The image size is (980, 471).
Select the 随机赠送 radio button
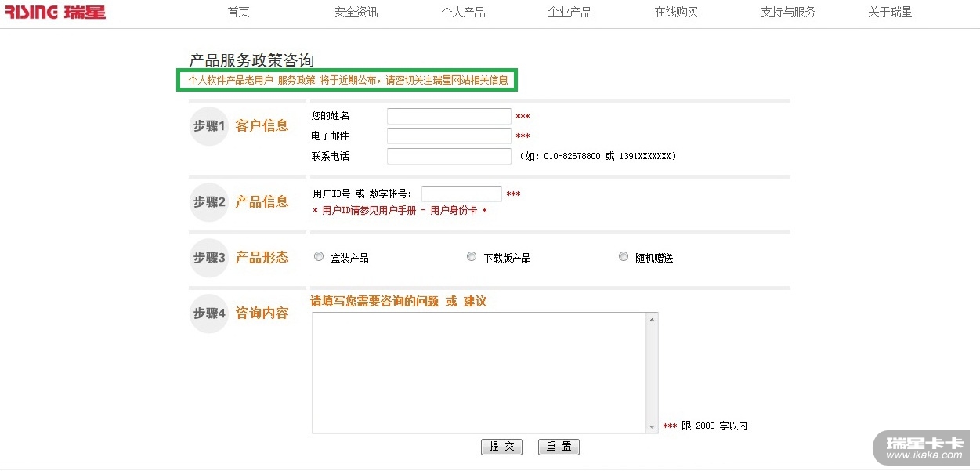624,256
